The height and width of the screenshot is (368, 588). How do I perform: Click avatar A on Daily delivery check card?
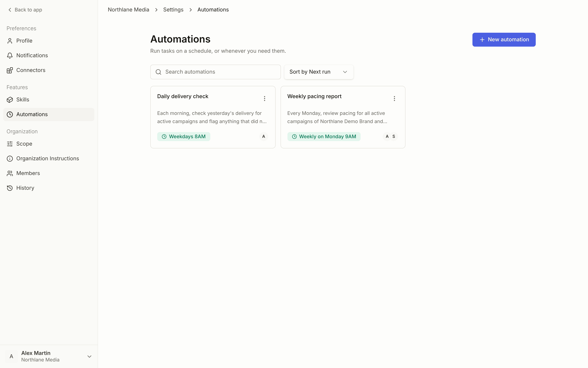[x=264, y=137]
